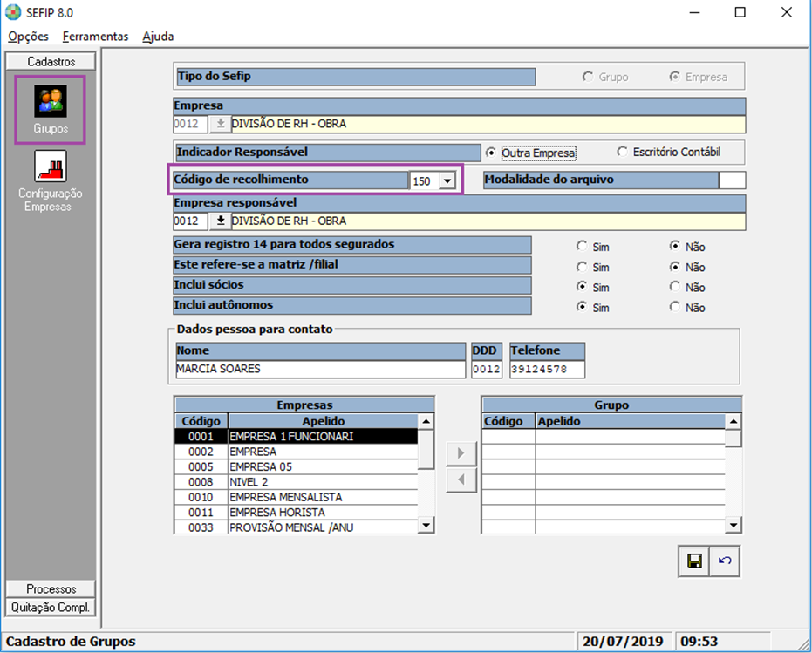812x653 pixels.
Task: Remove company from Grupo with left arrow
Action: (461, 480)
